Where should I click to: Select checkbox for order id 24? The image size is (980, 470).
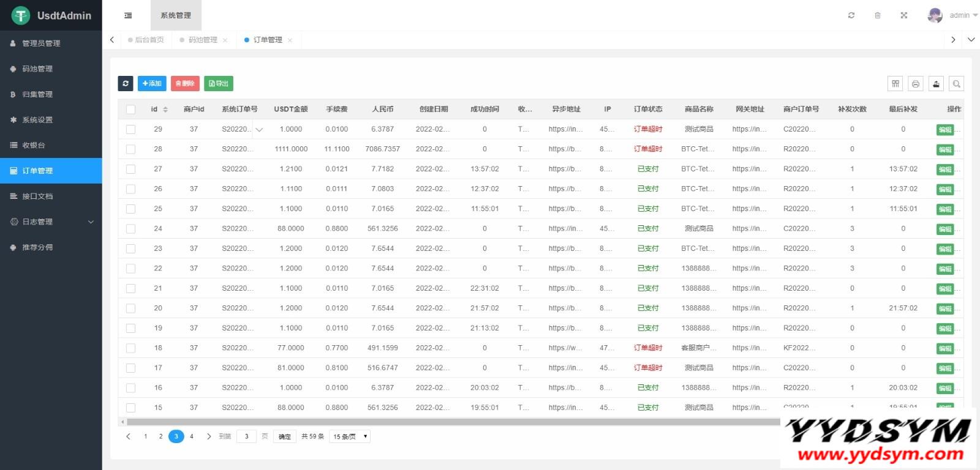point(130,229)
